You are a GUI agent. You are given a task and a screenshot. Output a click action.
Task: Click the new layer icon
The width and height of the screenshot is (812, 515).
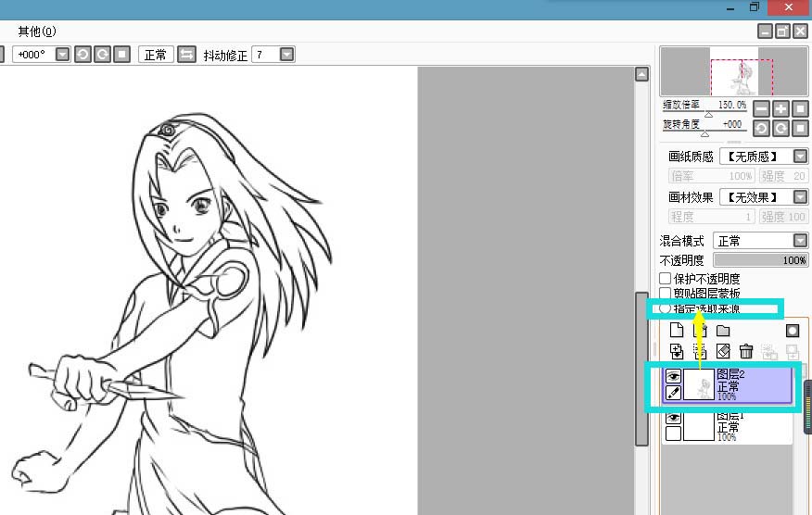pyautogui.click(x=676, y=331)
